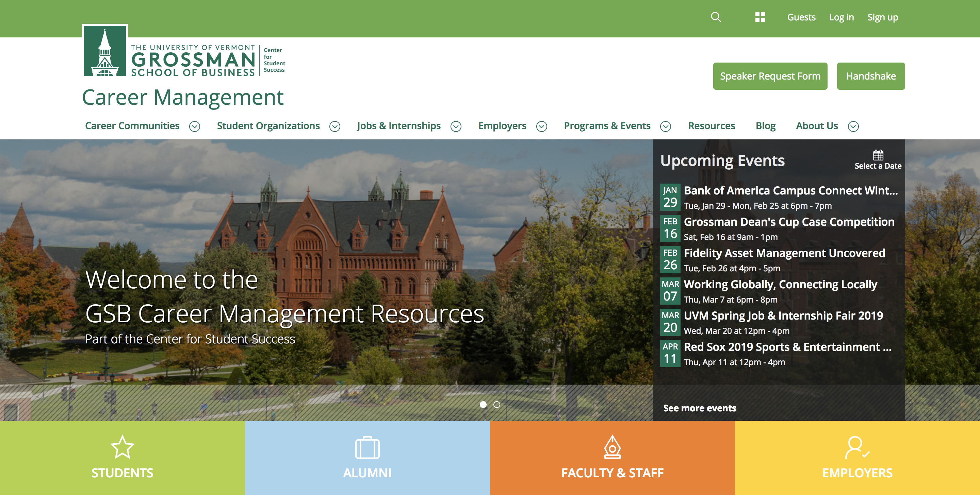Expand the Programs & Events dropdown arrow
Image resolution: width=980 pixels, height=495 pixels.
pos(665,126)
